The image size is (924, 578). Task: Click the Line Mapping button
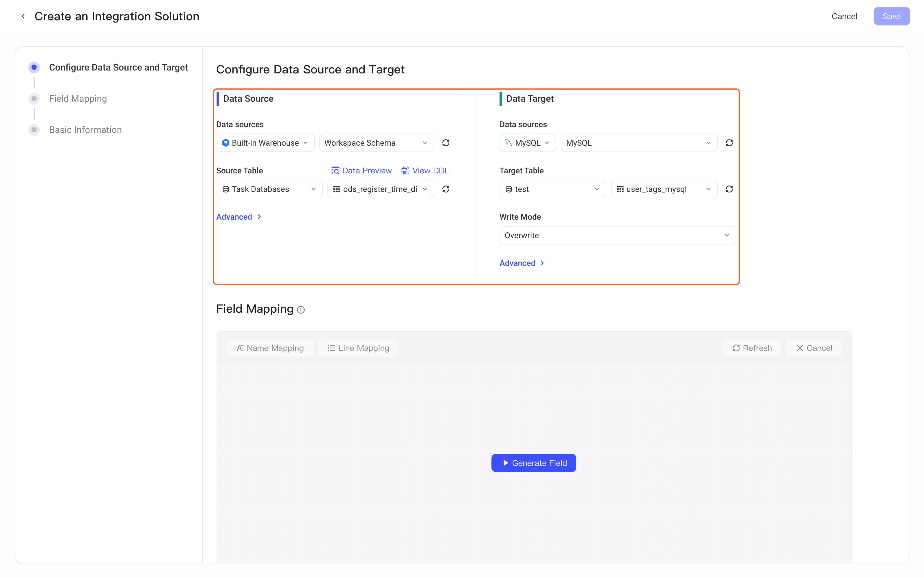[x=358, y=348]
